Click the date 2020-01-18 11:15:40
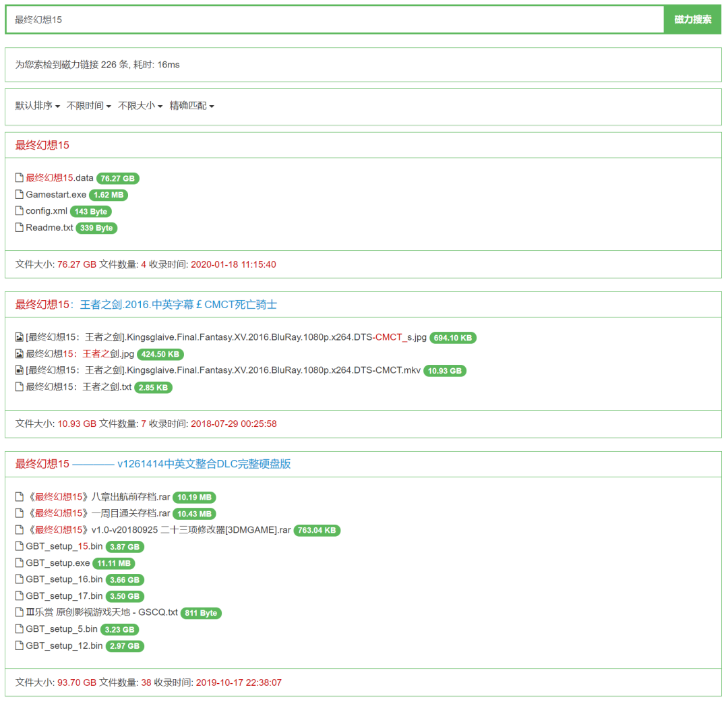Image resolution: width=728 pixels, height=702 pixels. point(233,264)
